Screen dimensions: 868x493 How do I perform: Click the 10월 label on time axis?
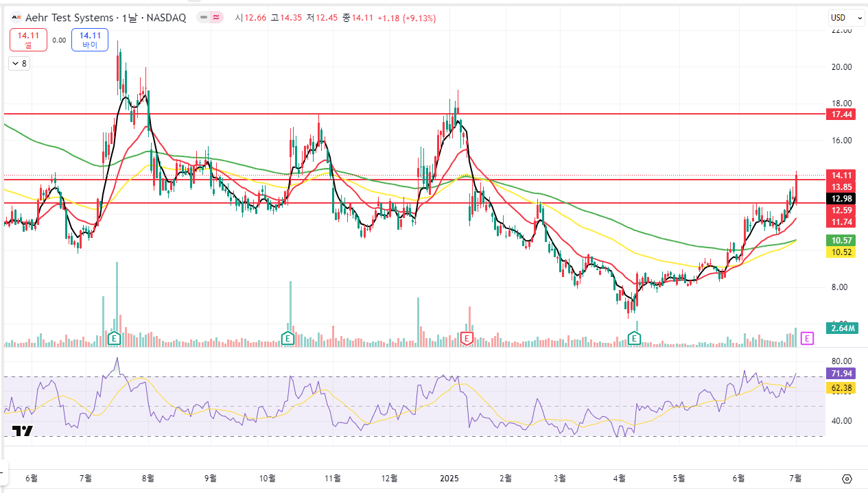pos(268,478)
